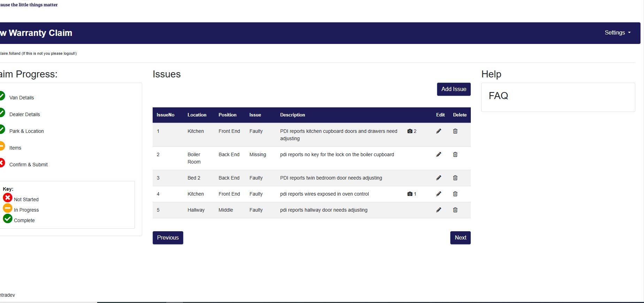Delete the Hallway issue row
The width and height of the screenshot is (644, 303).
click(x=455, y=210)
